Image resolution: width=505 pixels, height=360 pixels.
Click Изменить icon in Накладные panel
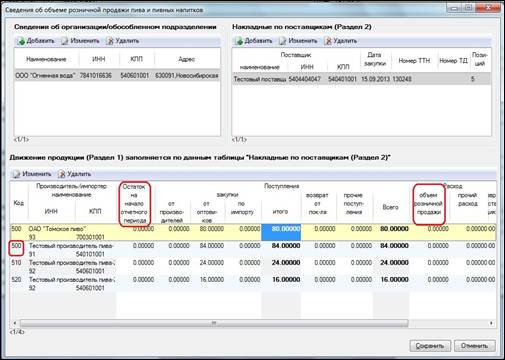click(282, 41)
